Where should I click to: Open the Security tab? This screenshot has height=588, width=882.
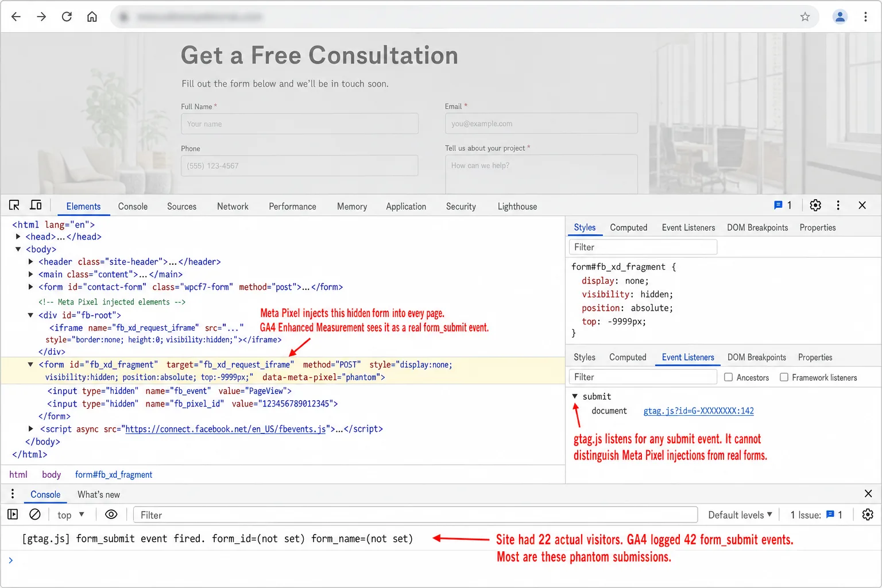(x=461, y=206)
